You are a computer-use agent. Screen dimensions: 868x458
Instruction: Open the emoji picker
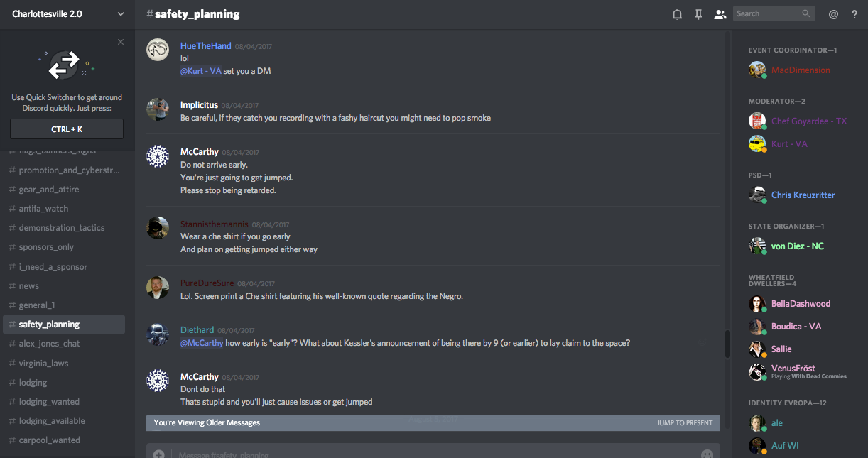pyautogui.click(x=707, y=454)
